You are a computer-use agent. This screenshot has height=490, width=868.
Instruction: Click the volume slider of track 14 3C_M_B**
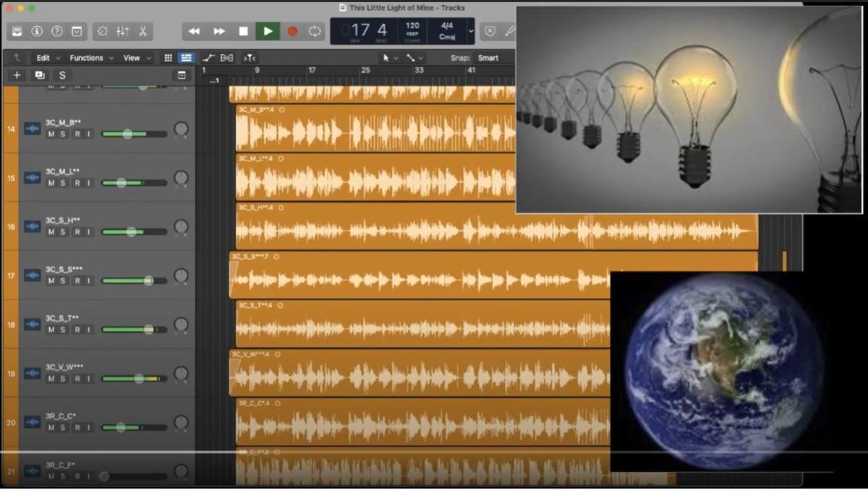tap(134, 134)
